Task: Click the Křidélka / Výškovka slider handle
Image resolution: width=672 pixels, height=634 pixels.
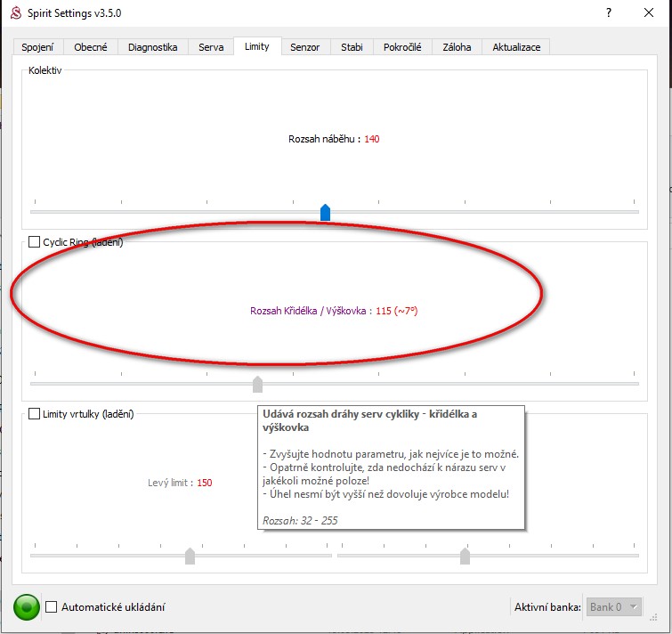Action: [x=258, y=384]
